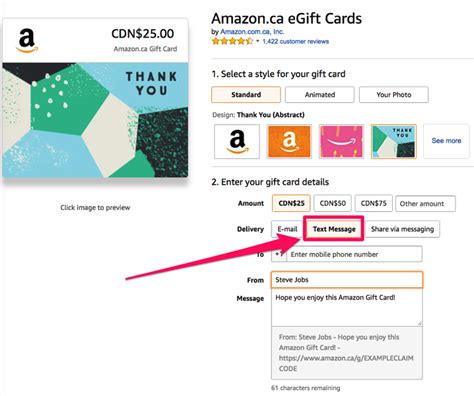This screenshot has height=396, width=474.
Task: Open the rating dropdown arrow beside the stars
Action: 257,41
